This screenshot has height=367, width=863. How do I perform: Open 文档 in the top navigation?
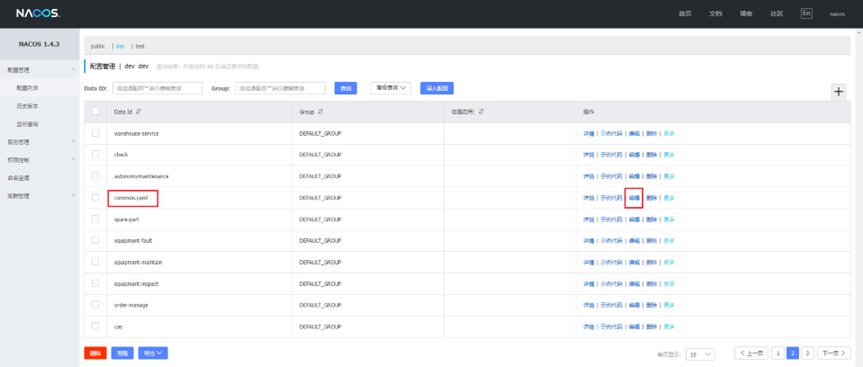(715, 14)
